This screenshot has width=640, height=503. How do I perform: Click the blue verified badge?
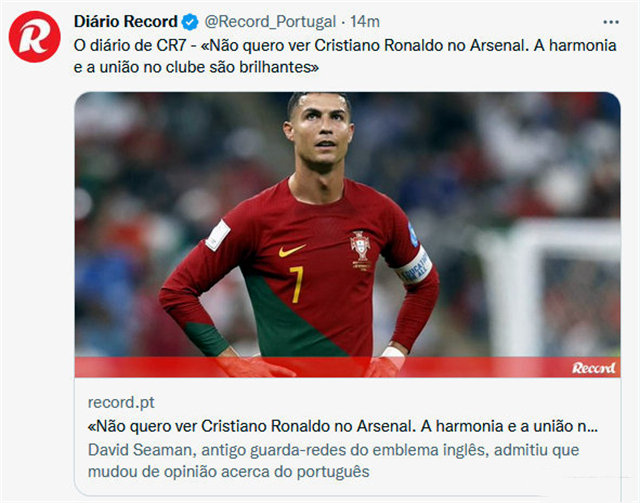click(x=190, y=22)
